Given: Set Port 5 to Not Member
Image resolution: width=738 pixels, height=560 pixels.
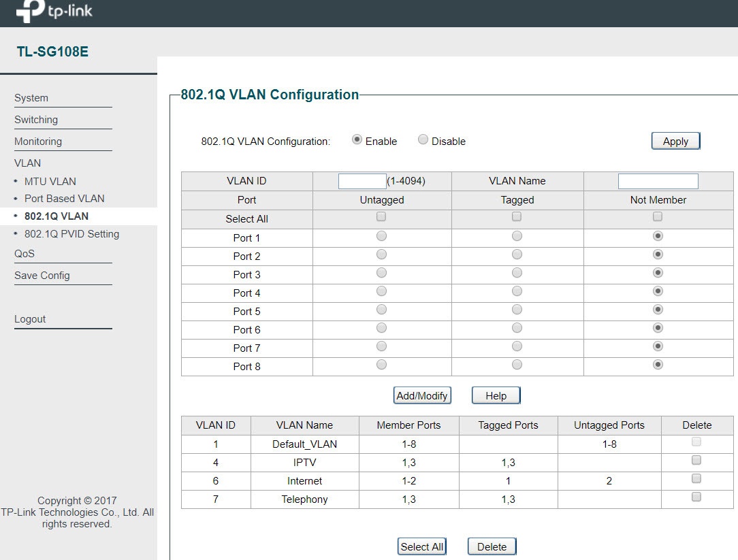Looking at the screenshot, I should (658, 309).
